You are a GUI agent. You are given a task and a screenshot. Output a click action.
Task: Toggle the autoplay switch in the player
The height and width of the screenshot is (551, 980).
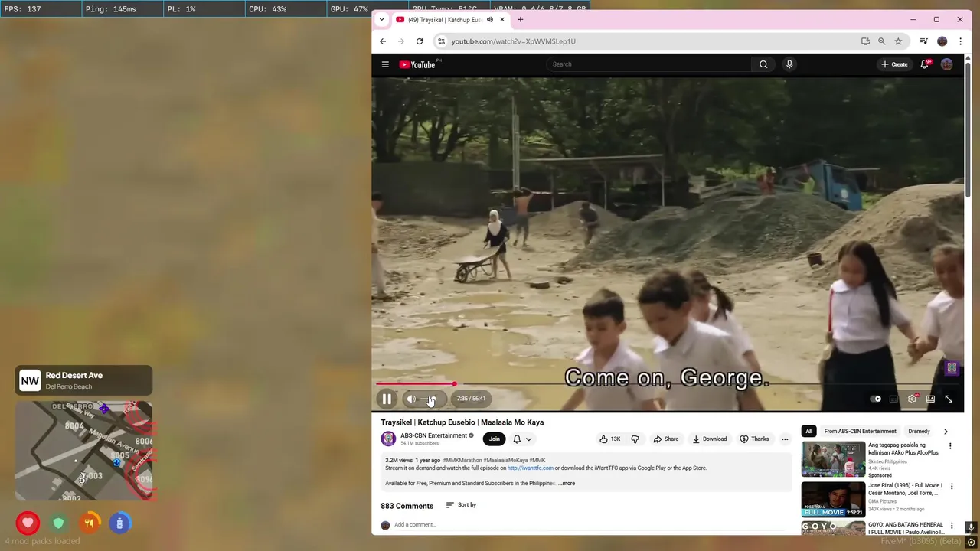876,399
